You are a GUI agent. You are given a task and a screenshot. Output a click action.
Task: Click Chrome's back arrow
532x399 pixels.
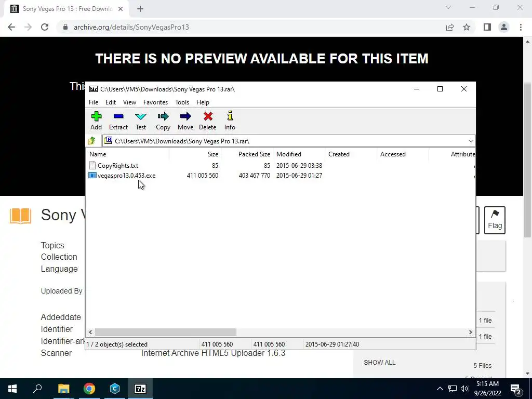click(11, 27)
